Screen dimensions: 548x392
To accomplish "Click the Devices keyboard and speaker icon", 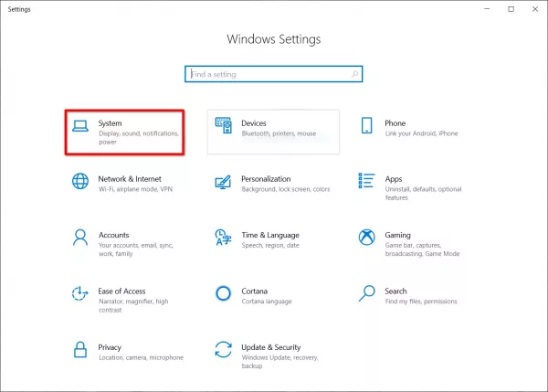I will (x=224, y=125).
